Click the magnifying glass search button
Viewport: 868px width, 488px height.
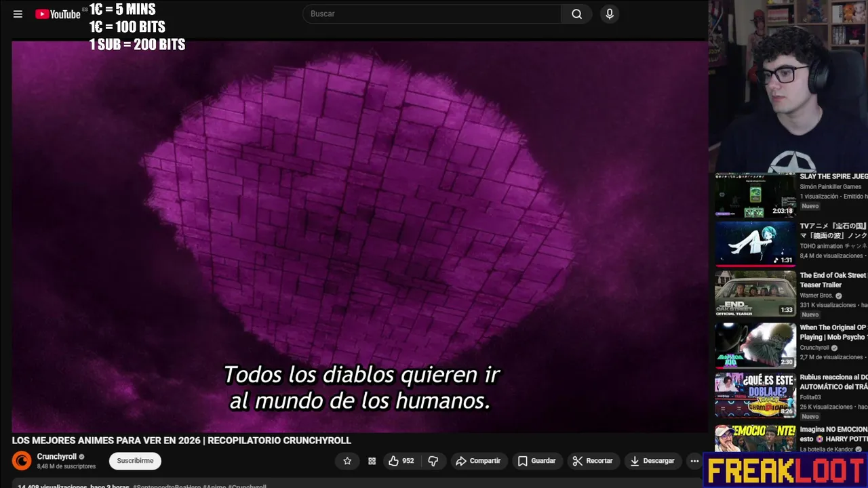coord(576,14)
